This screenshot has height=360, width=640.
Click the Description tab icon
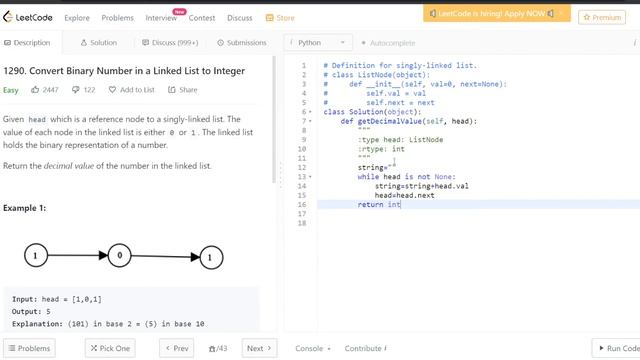click(x=7, y=42)
